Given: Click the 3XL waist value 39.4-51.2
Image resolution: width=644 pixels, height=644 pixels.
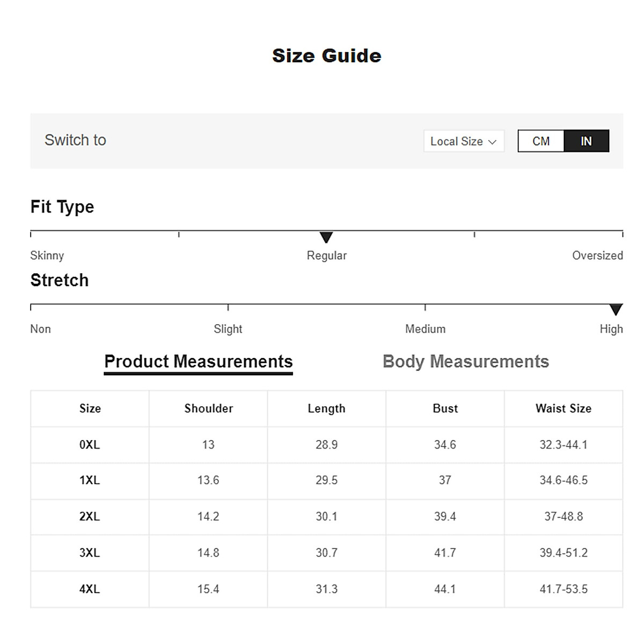Looking at the screenshot, I should pos(563,553).
